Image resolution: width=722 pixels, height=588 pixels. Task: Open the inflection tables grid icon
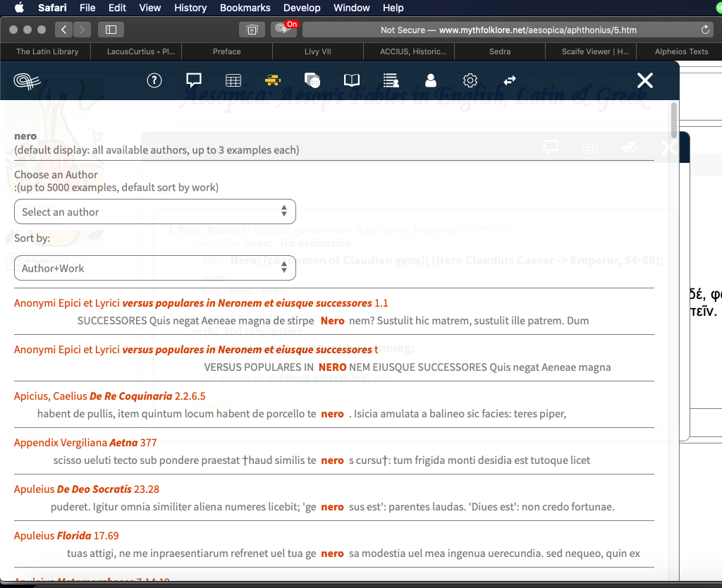233,80
